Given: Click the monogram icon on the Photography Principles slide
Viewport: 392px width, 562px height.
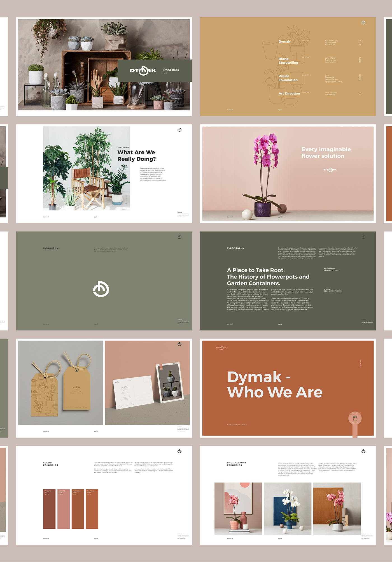Looking at the screenshot, I should (x=363, y=451).
